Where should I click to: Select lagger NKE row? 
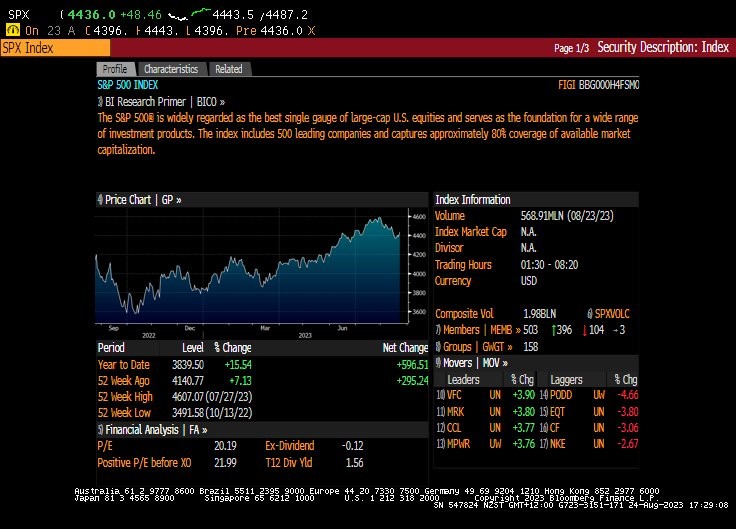(x=589, y=444)
